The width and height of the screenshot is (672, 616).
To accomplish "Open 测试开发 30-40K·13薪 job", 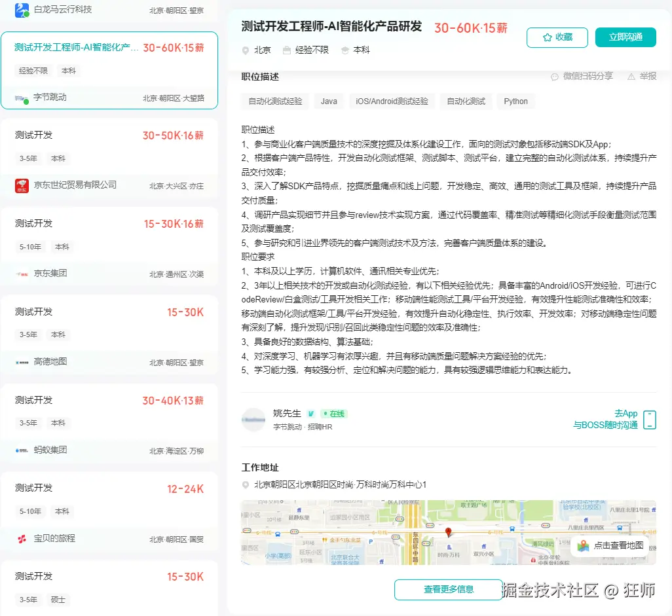I will tap(109, 424).
